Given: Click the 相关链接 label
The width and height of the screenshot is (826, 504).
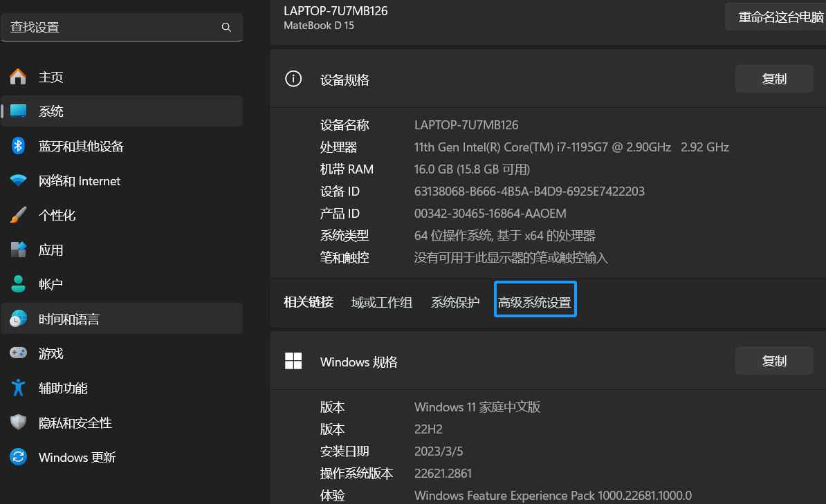Looking at the screenshot, I should click(309, 302).
